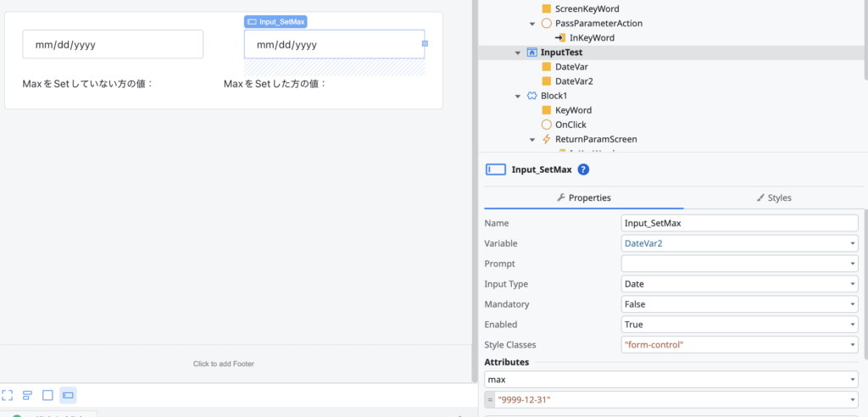Collapse the InputTest tree node
Image resolution: width=868 pixels, height=417 pixels.
[518, 53]
